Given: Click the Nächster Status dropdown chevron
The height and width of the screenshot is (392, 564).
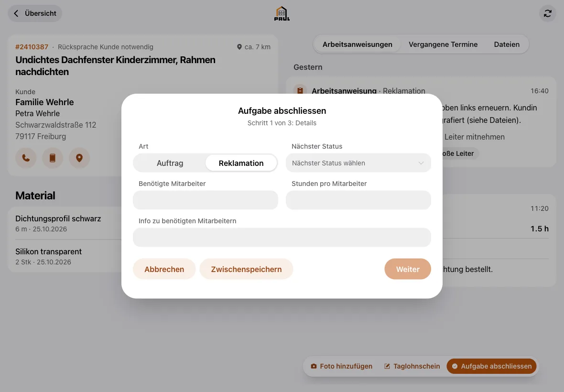Looking at the screenshot, I should [421, 163].
